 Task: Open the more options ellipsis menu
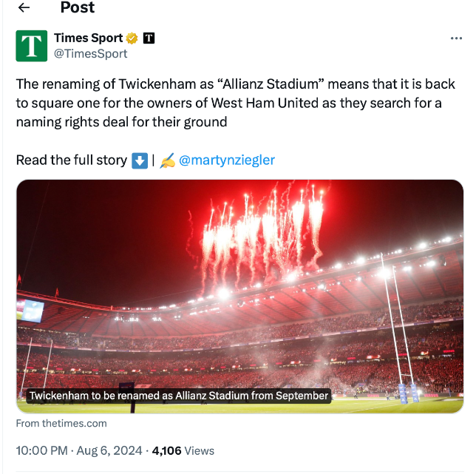[456, 38]
